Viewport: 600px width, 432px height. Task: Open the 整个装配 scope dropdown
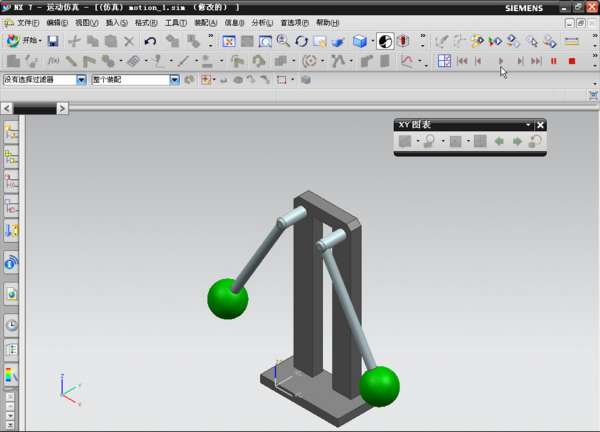point(175,80)
